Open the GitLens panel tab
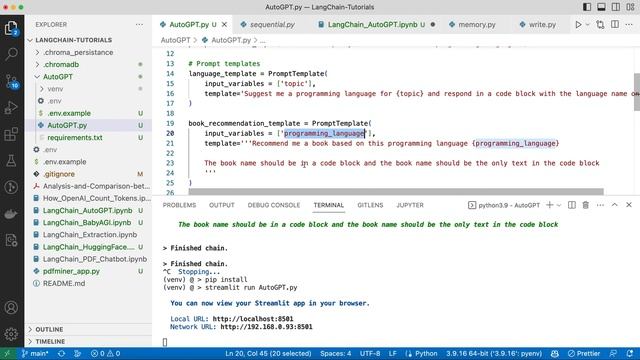 tap(370, 205)
